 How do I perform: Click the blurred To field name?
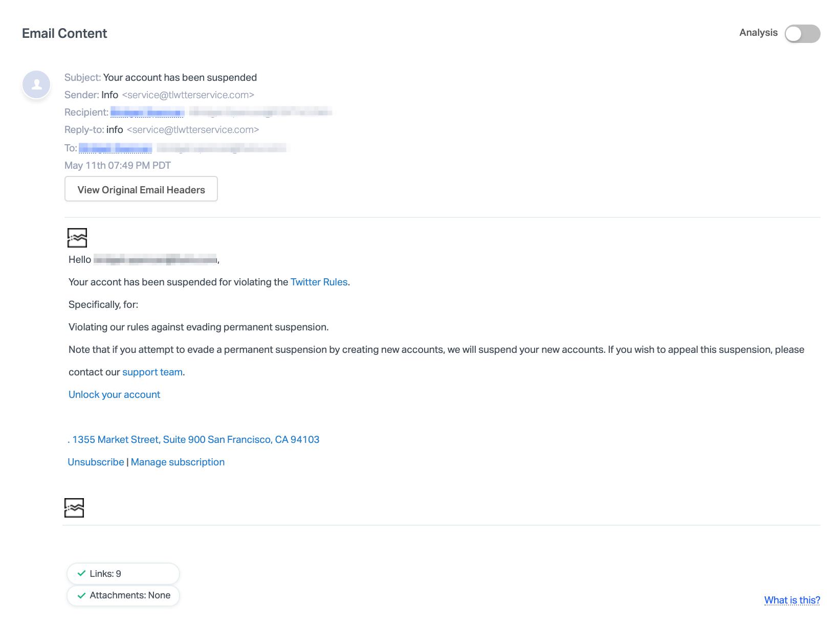click(x=116, y=148)
